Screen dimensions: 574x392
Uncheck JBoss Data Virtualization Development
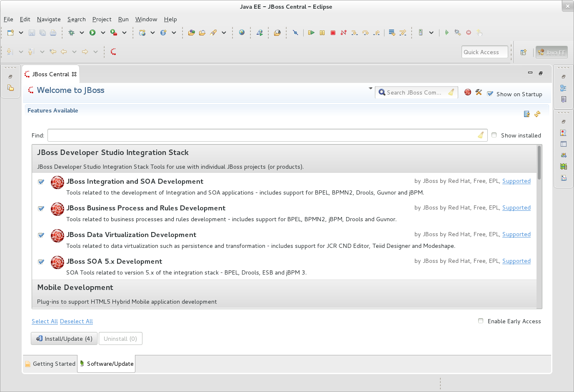pyautogui.click(x=41, y=235)
